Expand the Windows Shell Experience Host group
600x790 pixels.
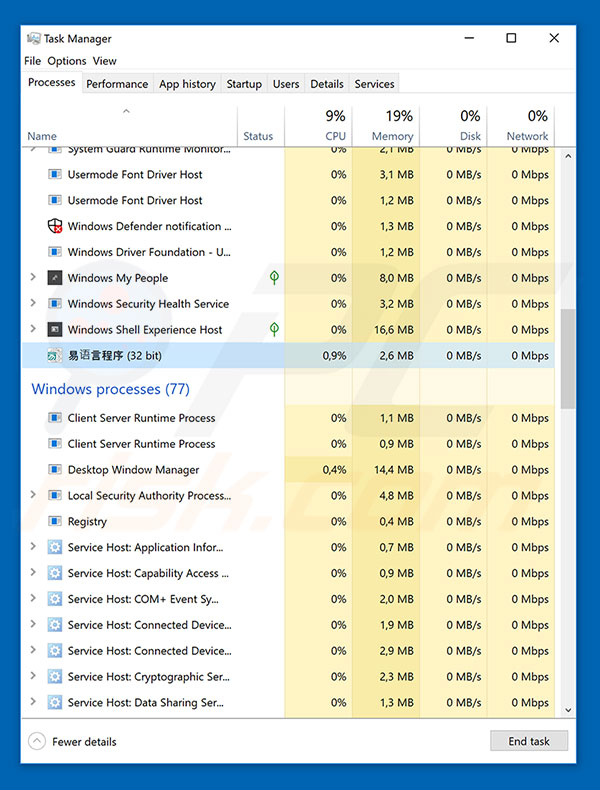coord(33,329)
